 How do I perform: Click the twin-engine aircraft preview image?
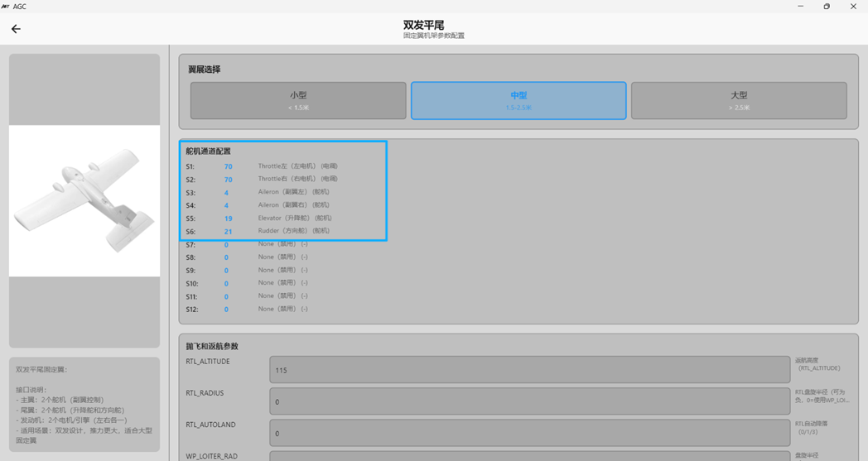coord(84,201)
